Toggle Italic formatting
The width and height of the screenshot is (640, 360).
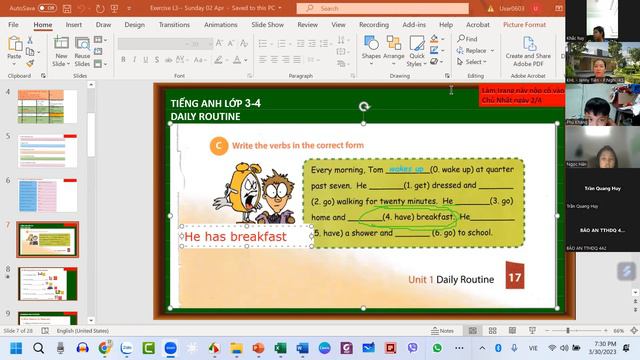coord(134,60)
